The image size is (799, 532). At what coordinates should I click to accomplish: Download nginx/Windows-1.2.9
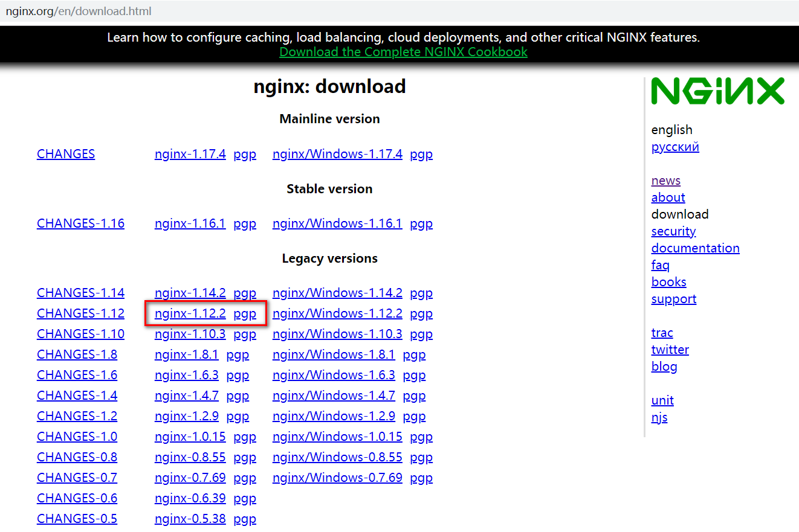pyautogui.click(x=334, y=416)
